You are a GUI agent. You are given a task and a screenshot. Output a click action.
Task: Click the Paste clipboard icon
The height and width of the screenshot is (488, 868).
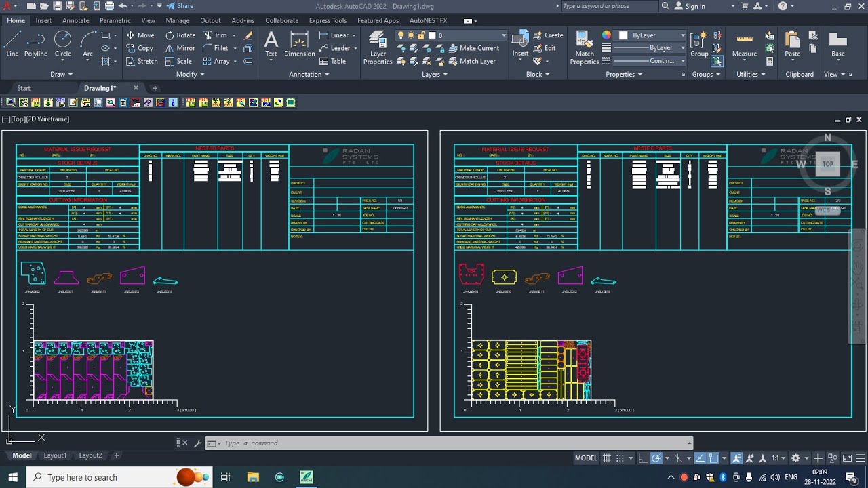coord(792,44)
